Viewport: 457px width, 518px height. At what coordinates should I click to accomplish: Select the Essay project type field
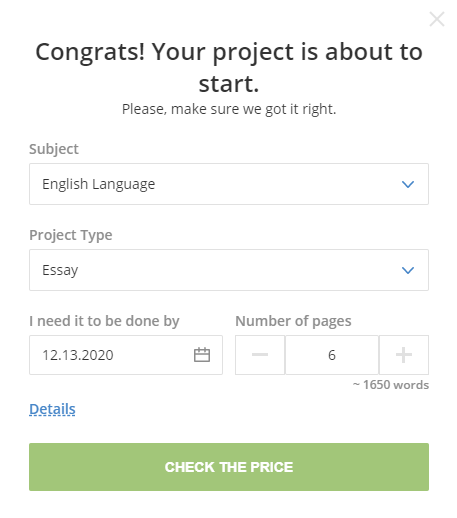(x=229, y=270)
